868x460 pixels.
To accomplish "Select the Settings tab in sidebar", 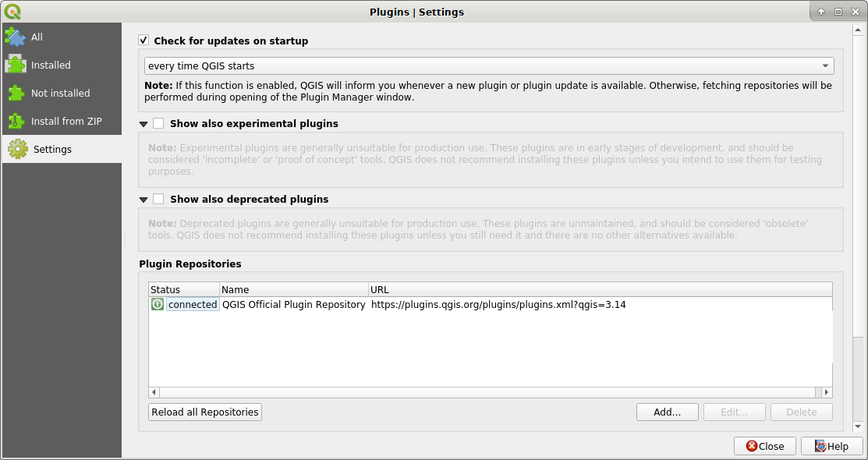I will tap(62, 150).
